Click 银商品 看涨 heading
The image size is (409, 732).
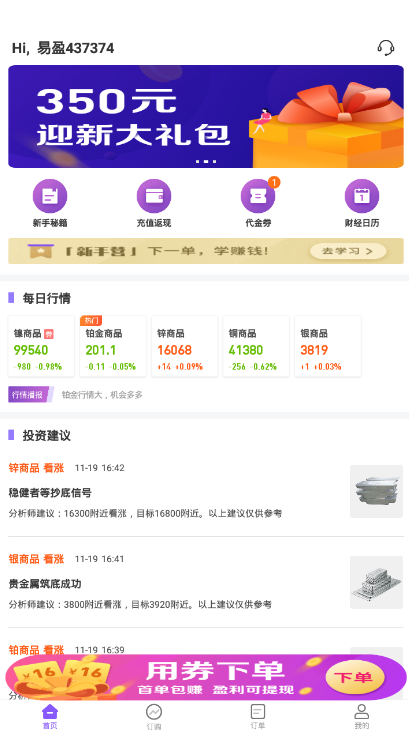click(x=36, y=559)
